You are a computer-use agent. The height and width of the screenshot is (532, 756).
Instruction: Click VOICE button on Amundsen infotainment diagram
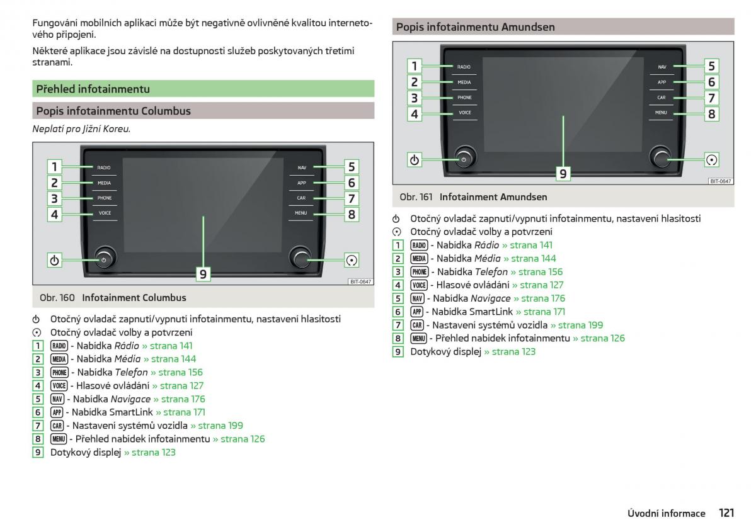464,113
